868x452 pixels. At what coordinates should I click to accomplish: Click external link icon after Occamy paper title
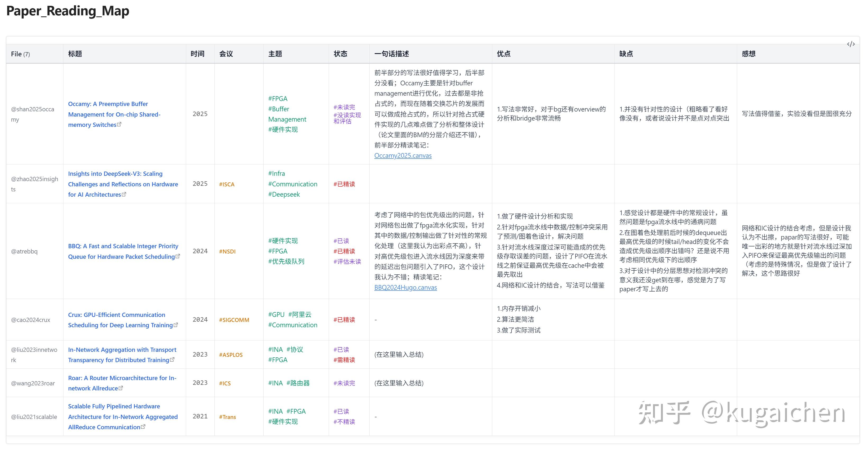[x=119, y=124]
